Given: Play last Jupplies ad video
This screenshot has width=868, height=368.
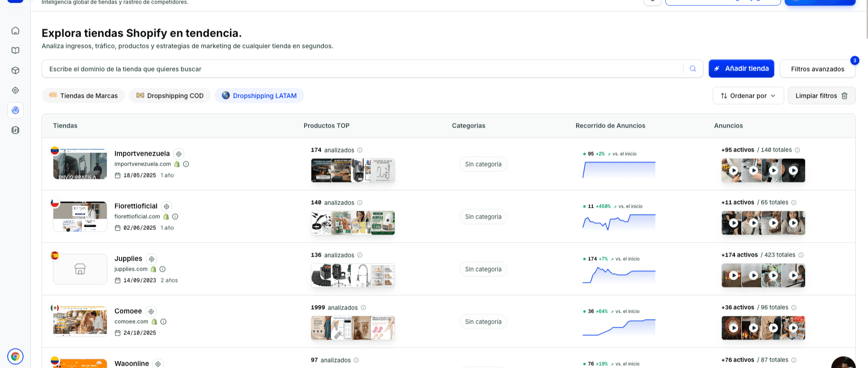Looking at the screenshot, I should click(793, 275).
